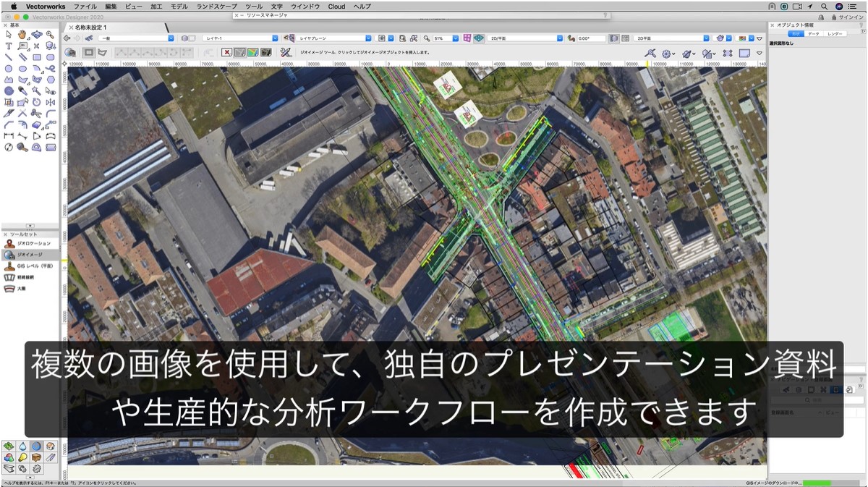Open the snapping options wrench dropdown
The height and width of the screenshot is (487, 868).
coord(652,53)
